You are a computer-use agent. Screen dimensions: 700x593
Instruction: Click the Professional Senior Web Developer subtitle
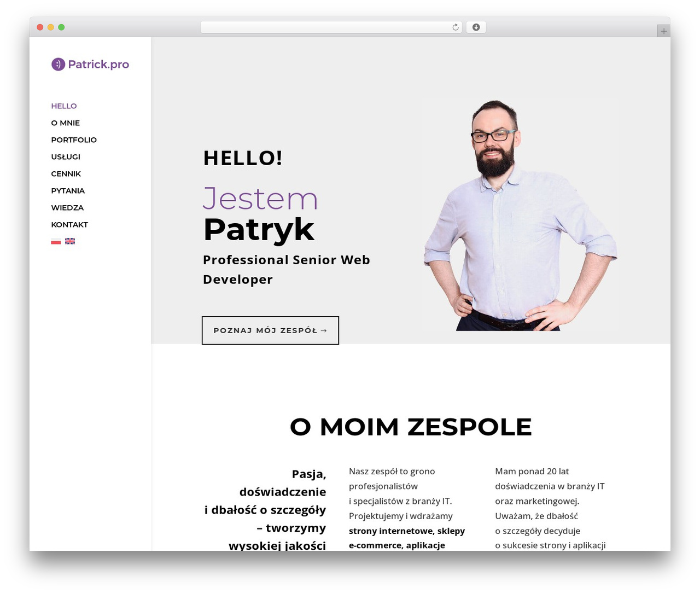click(x=287, y=270)
